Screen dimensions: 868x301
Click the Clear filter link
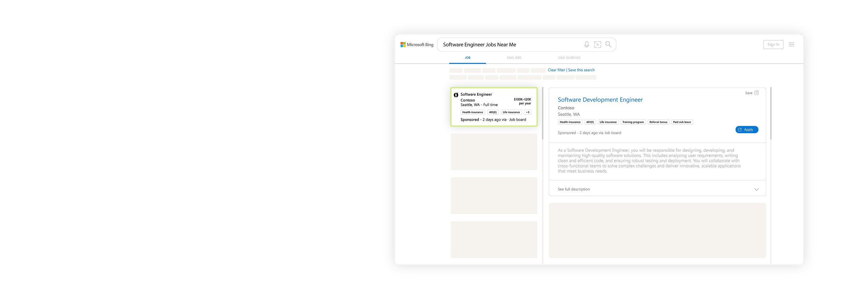[556, 70]
